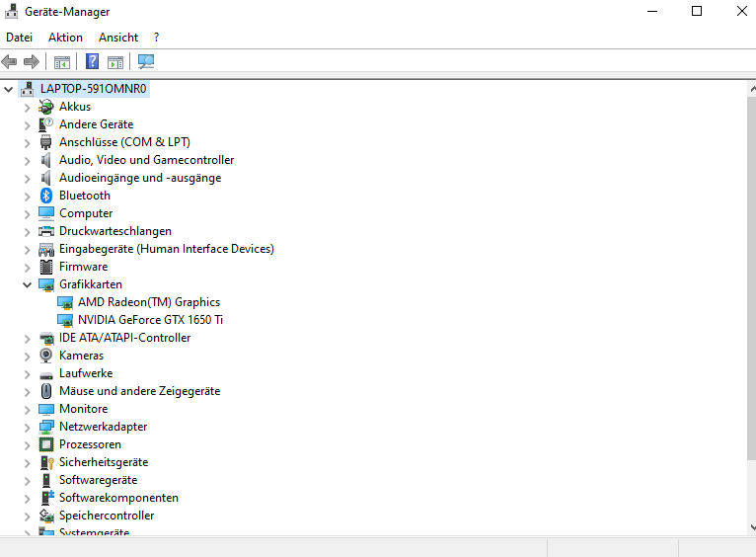Click the back arrow toolbar icon
This screenshot has width=756, height=557.
click(x=9, y=62)
